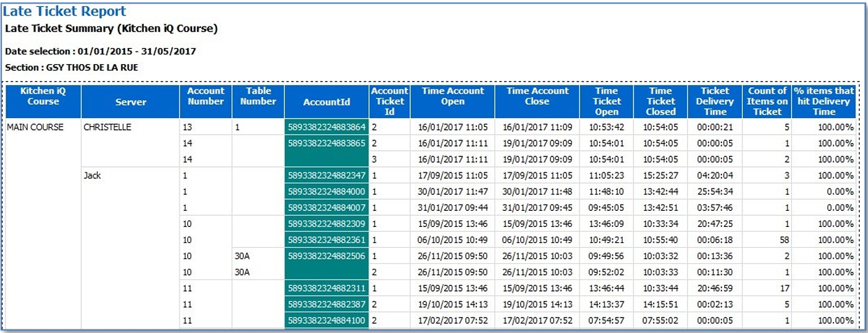Select server CHRISTELLE in the Server column
The width and height of the screenshot is (868, 333).
107,127
